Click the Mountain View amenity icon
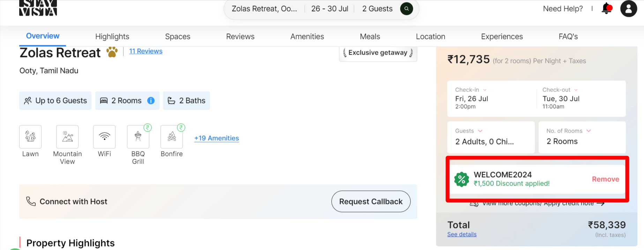The height and width of the screenshot is (250, 644). coord(67,137)
